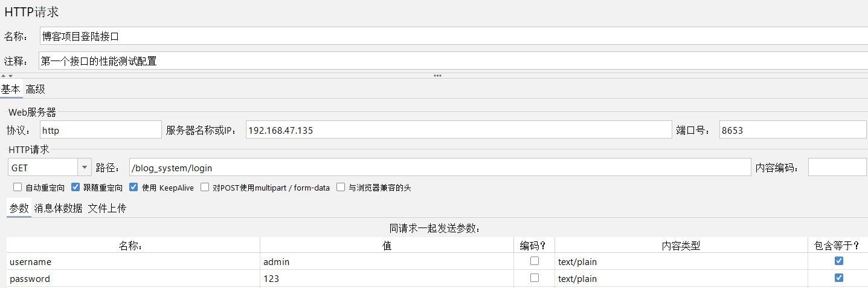Click the 包含等于? column header
The image size is (868, 288).
[x=838, y=245]
